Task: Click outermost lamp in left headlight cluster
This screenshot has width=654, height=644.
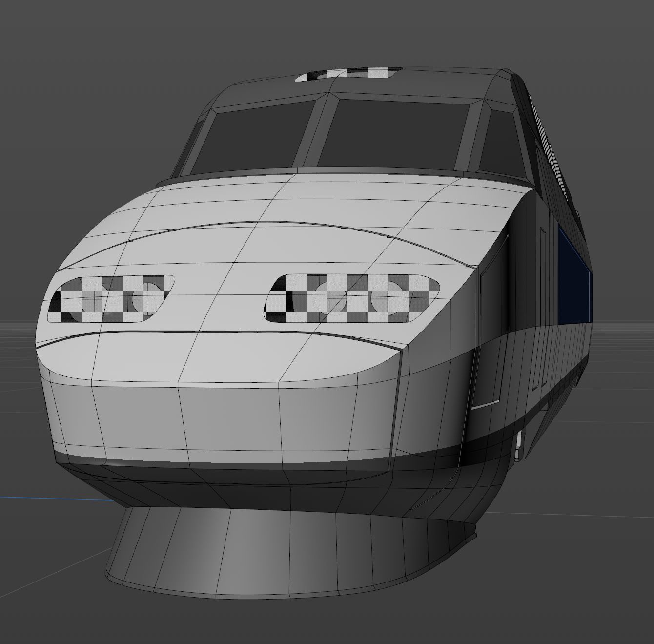Action: pyautogui.click(x=93, y=298)
